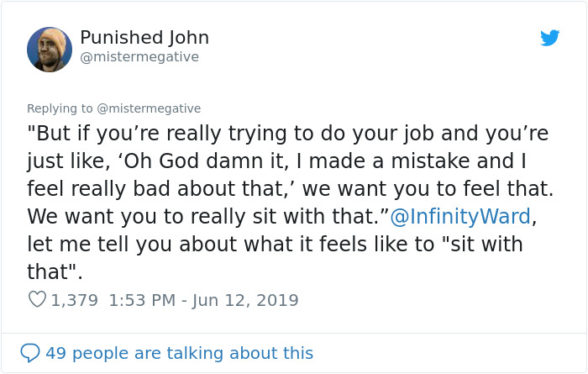The height and width of the screenshot is (374, 588).
Task: Click the blue speech bubble icon
Action: [x=30, y=353]
